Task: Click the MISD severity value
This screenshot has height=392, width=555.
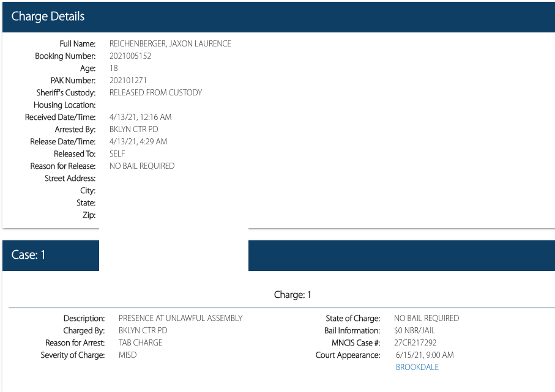Action: [127, 355]
